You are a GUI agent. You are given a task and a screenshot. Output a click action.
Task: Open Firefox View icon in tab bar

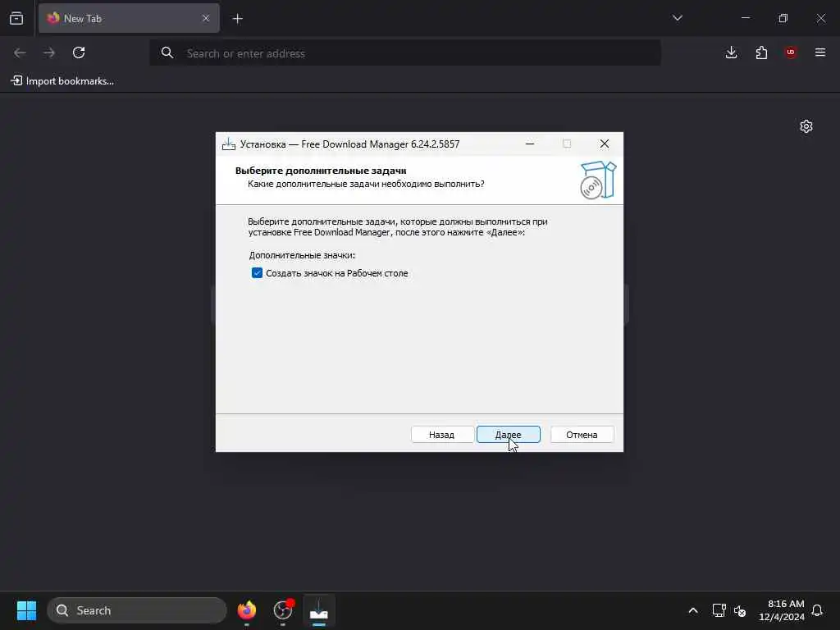coord(16,18)
